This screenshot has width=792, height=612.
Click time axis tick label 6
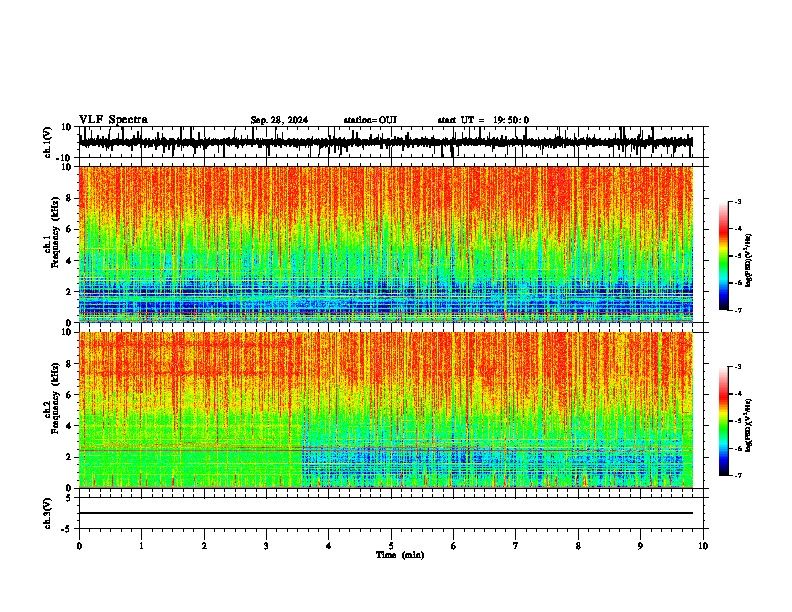pyautogui.click(x=453, y=546)
